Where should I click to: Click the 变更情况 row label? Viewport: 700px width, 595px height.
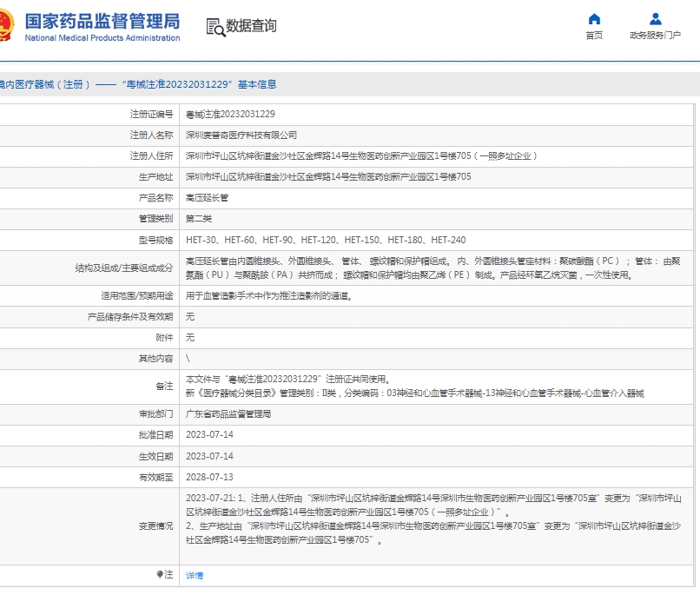click(x=155, y=526)
